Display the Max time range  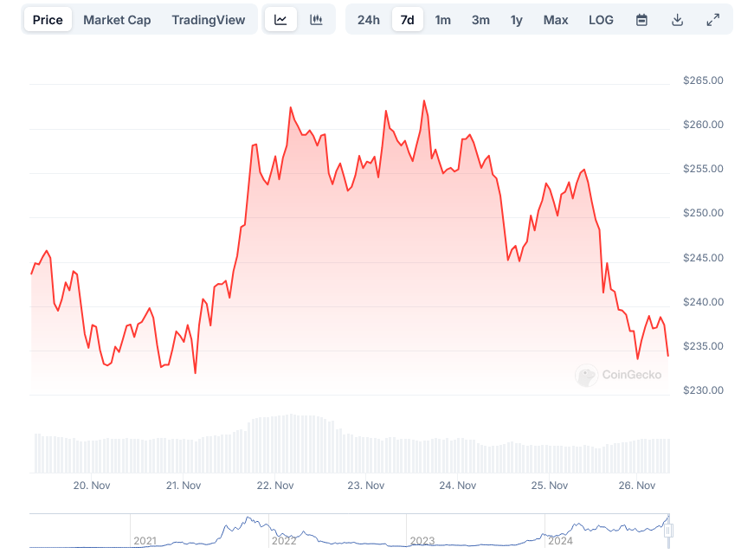(556, 20)
